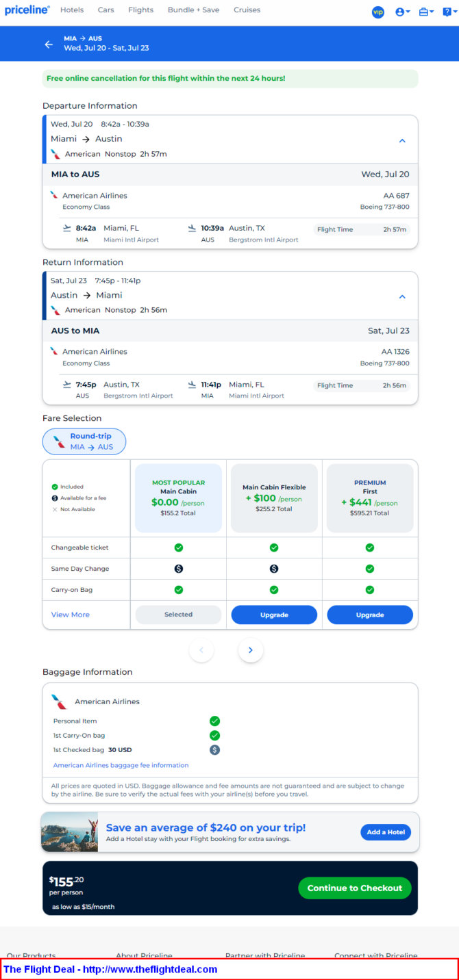
Task: Open American Airlines baggage fee information
Action: click(121, 765)
